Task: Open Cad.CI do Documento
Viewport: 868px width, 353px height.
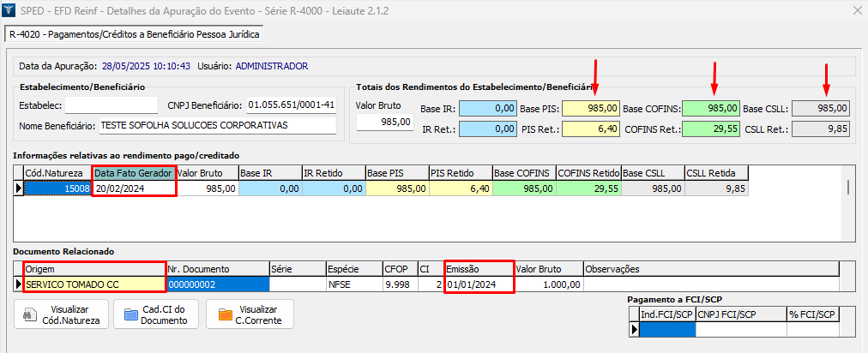Action: (x=158, y=314)
